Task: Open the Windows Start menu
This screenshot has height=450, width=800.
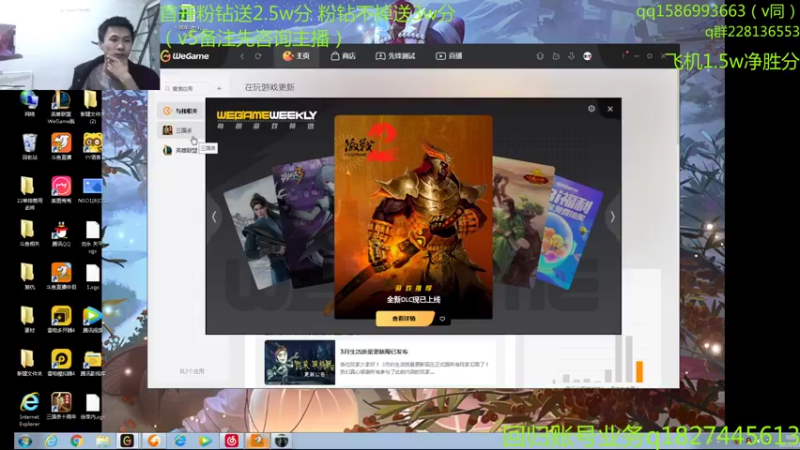Action: pos(24,441)
